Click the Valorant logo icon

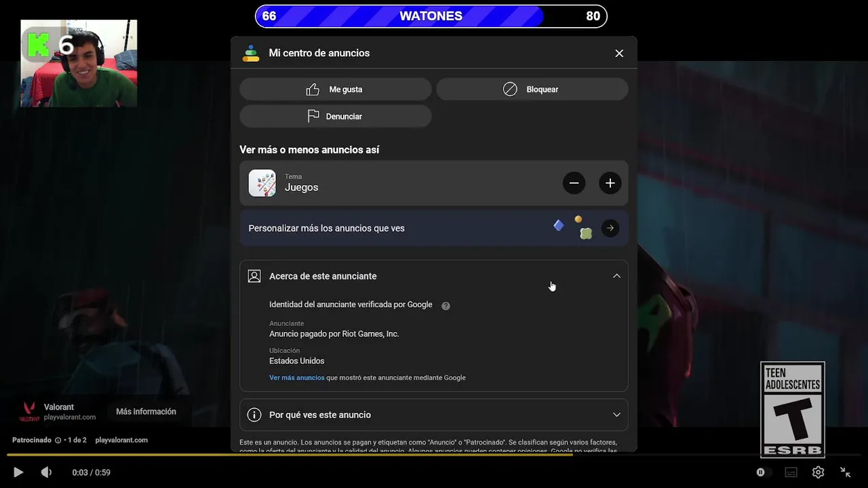pos(29,411)
